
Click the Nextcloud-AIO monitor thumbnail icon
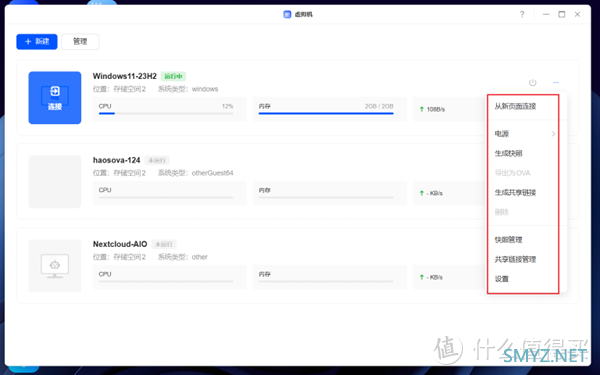coord(55,266)
